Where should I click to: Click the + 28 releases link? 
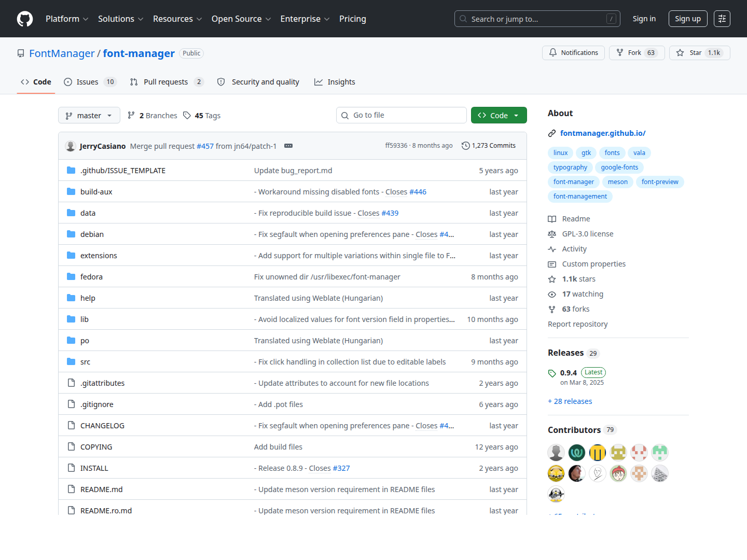(570, 401)
